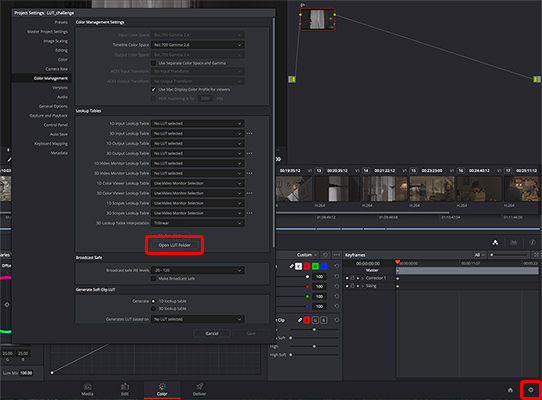Open options menu for 3D Output Lookup Table

249,153
